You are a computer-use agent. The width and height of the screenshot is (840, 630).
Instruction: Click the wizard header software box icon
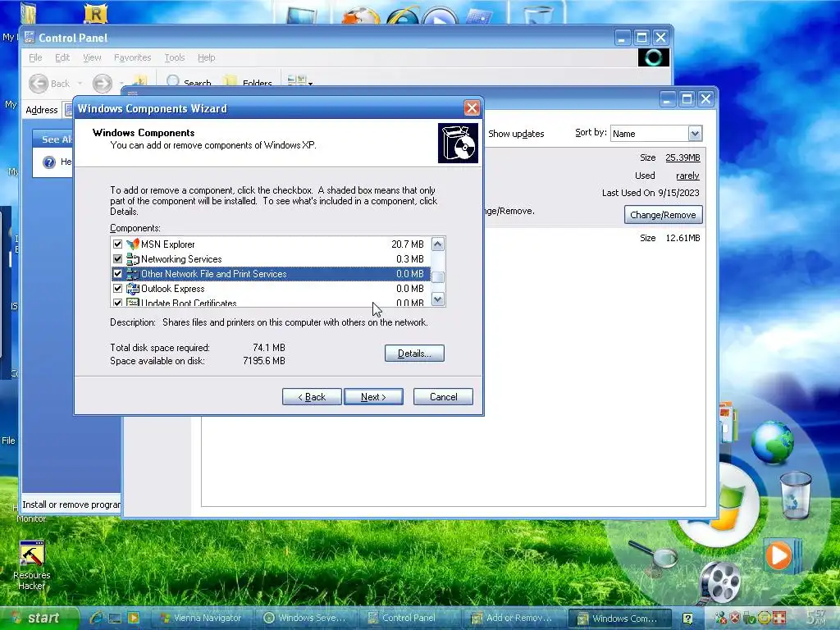(x=458, y=143)
